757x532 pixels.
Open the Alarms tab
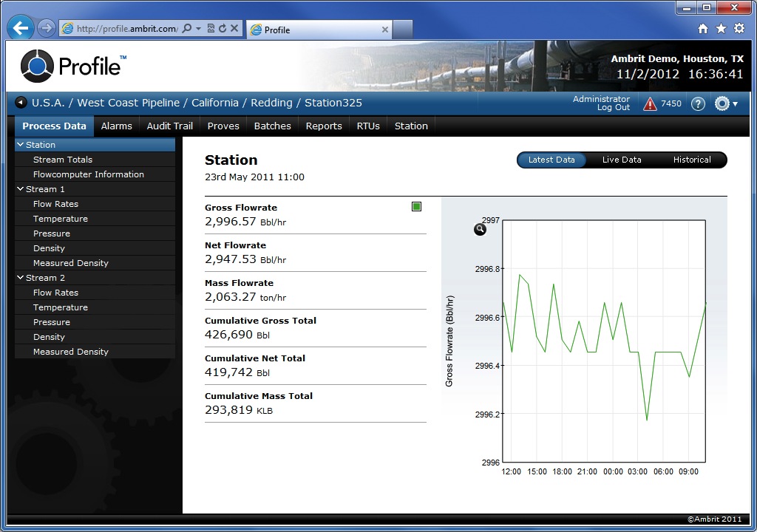click(x=116, y=126)
